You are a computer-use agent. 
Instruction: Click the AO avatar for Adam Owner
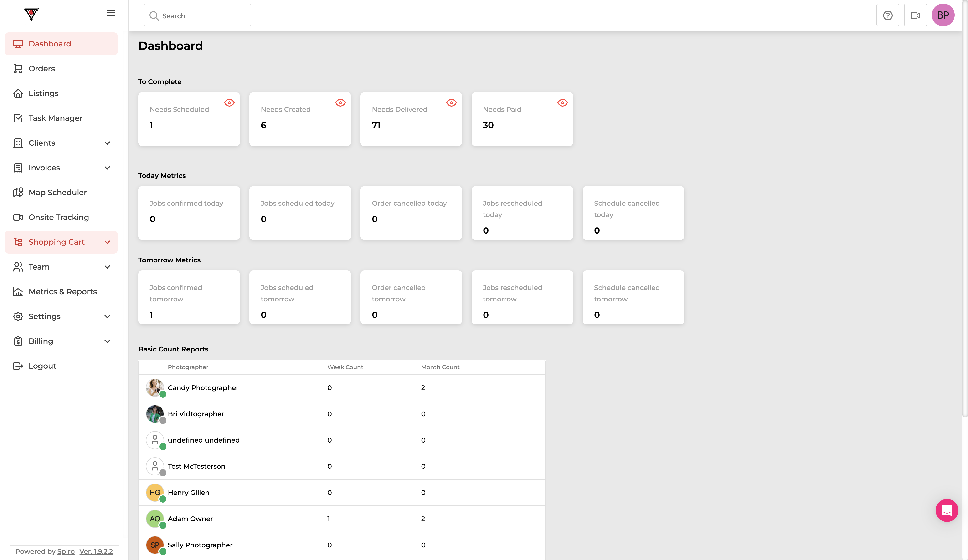[x=155, y=519]
